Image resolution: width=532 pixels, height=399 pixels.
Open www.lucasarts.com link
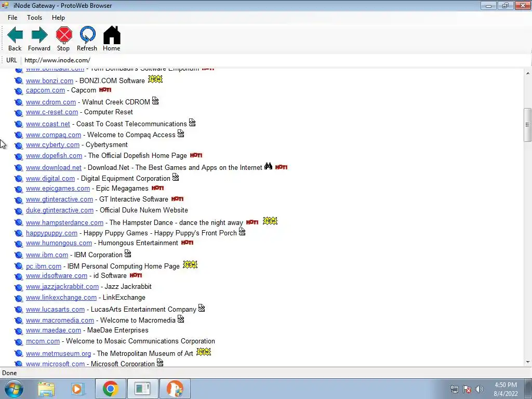pyautogui.click(x=55, y=310)
